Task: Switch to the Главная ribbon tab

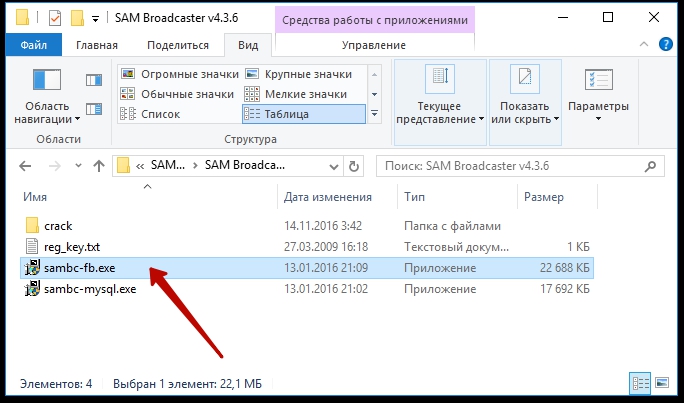Action: [97, 45]
